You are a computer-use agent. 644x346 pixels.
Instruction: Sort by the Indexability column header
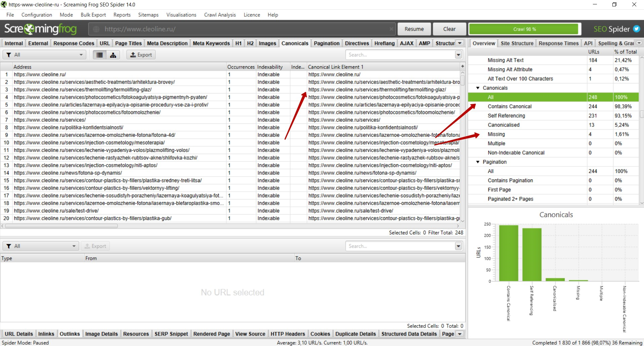pyautogui.click(x=273, y=67)
